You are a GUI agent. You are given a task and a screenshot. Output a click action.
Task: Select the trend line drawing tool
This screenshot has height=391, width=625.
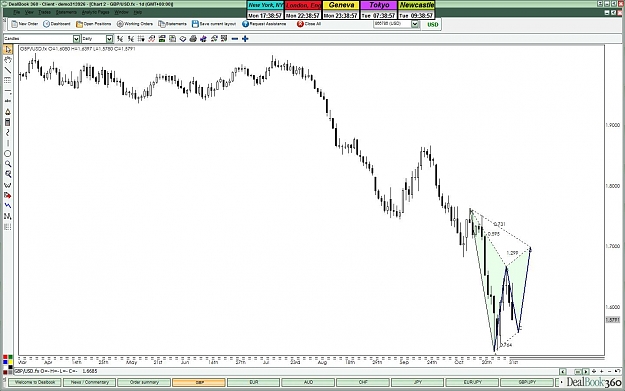8,70
